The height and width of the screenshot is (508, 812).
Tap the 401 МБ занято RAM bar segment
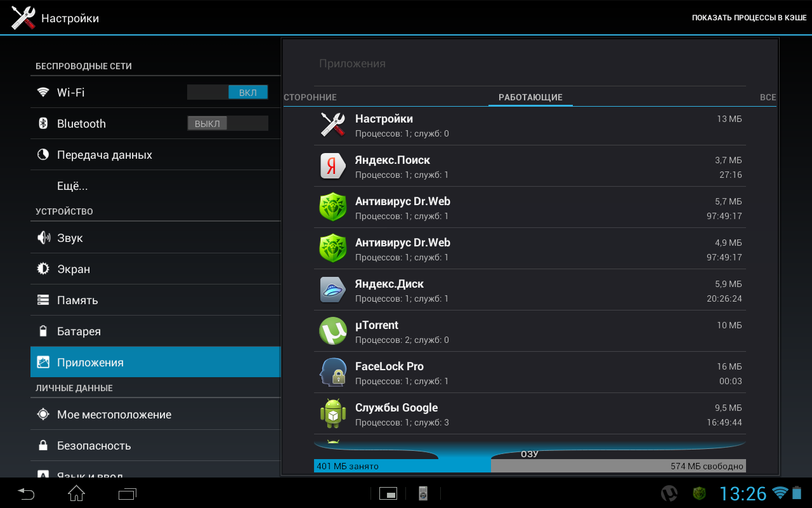402,466
